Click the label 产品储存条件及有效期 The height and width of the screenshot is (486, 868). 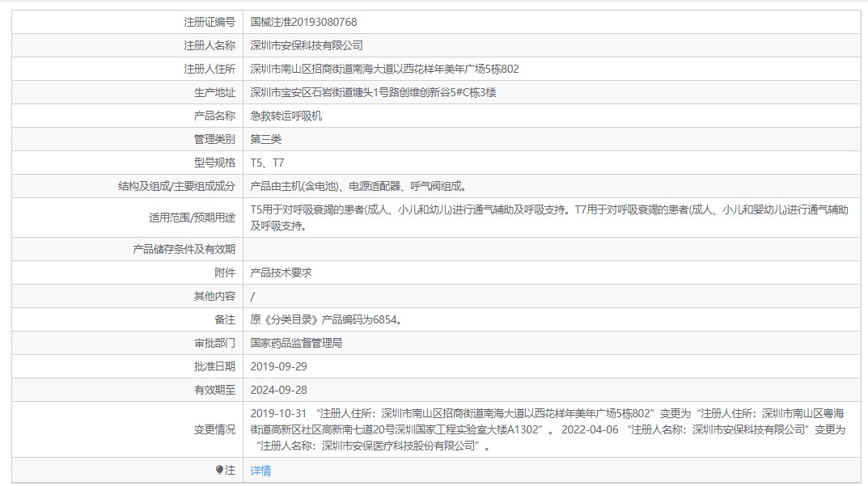[x=184, y=249]
